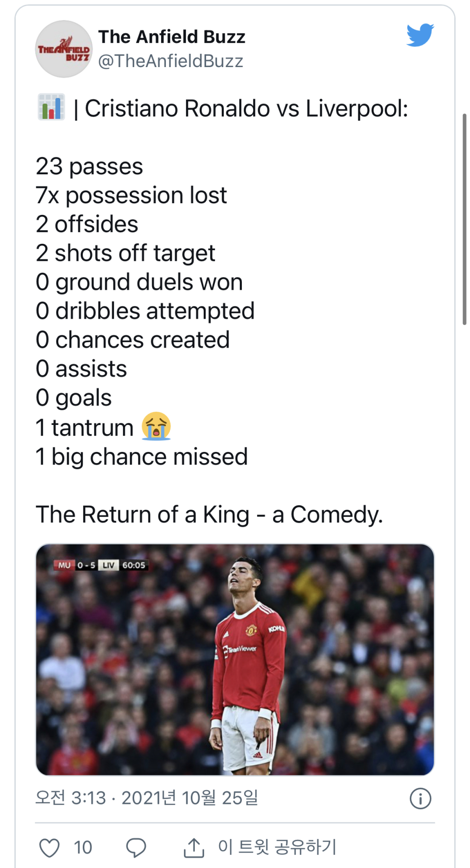Click The Anfield Buzz profile avatar

[x=64, y=49]
